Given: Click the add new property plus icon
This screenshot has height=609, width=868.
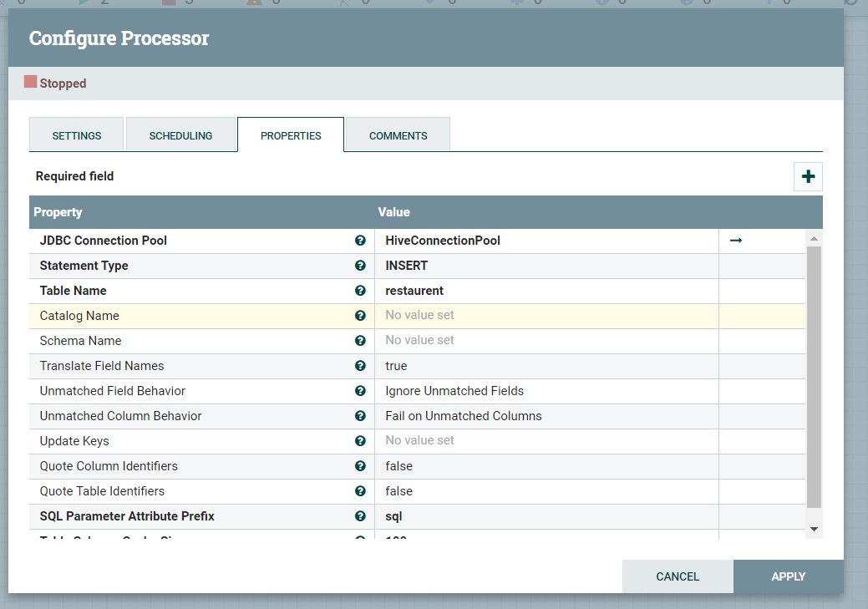Looking at the screenshot, I should 808,177.
